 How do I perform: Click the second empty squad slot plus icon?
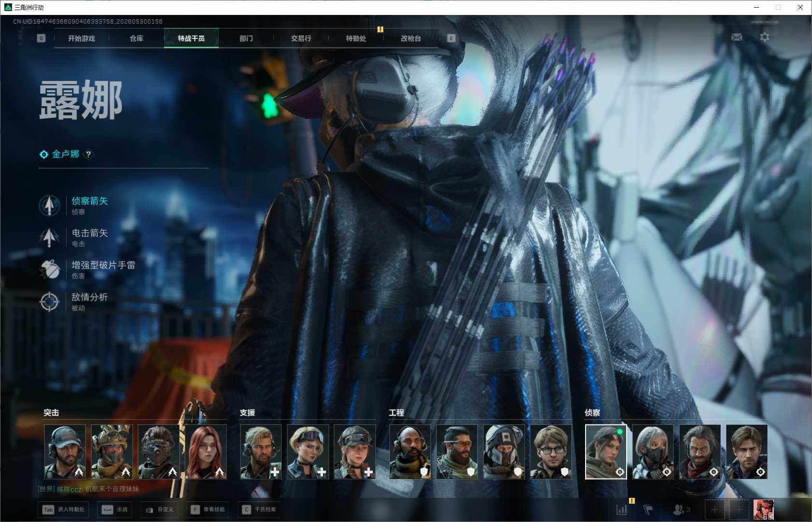click(x=739, y=509)
